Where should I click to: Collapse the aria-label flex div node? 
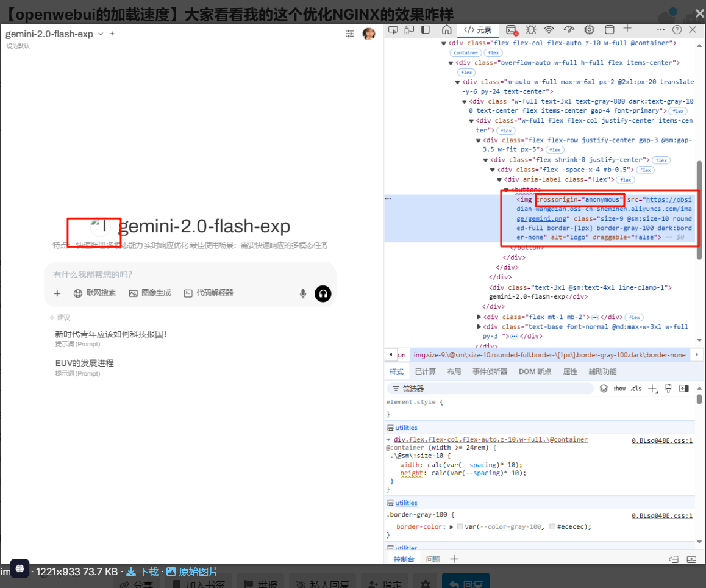click(499, 180)
